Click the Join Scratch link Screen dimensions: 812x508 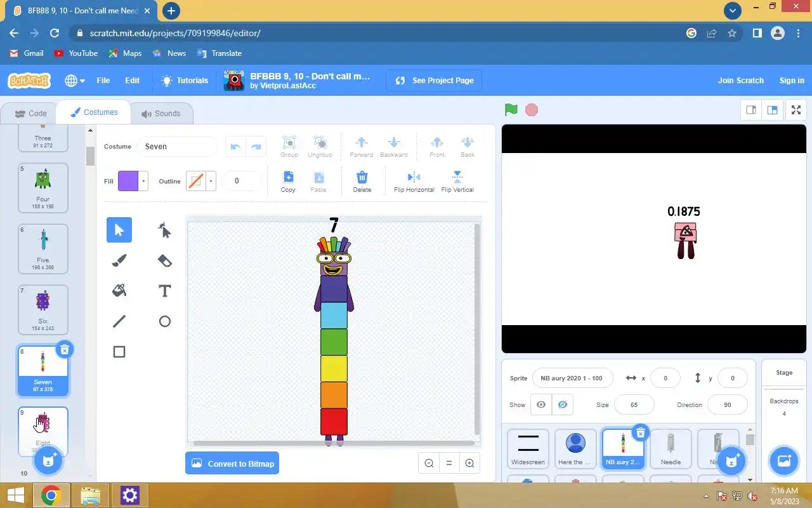[740, 81]
